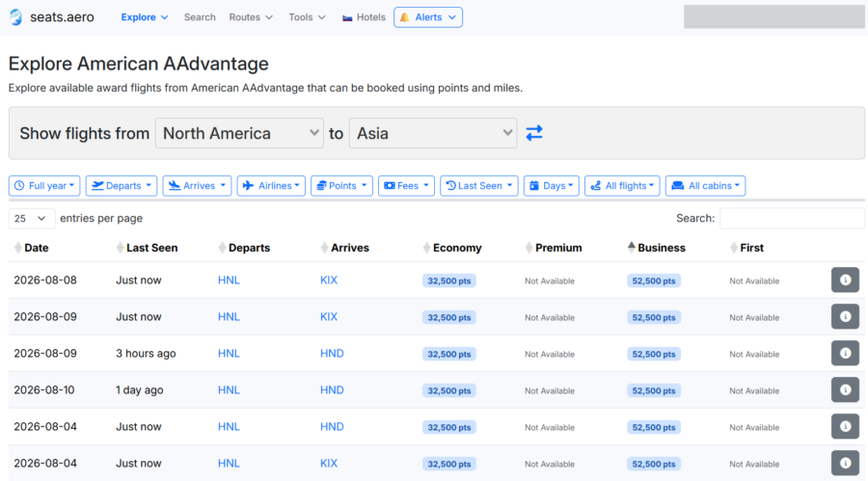The width and height of the screenshot is (868, 481).
Task: Click the 52,500 pts badge for 2026-08-08
Action: pos(654,281)
